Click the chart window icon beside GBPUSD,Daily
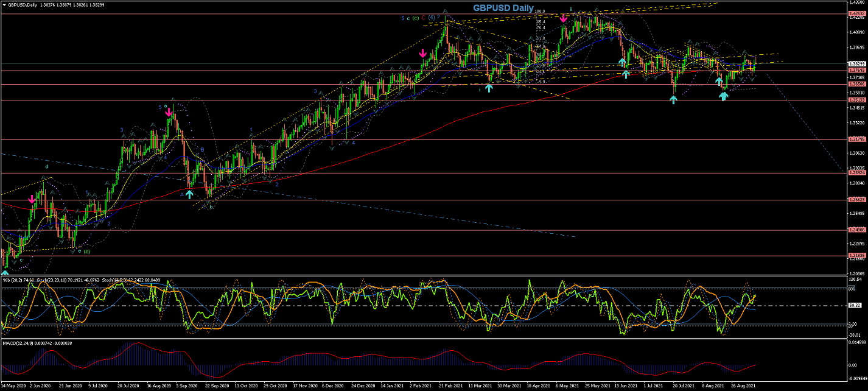The height and width of the screenshot is (391, 868). pyautogui.click(x=4, y=4)
